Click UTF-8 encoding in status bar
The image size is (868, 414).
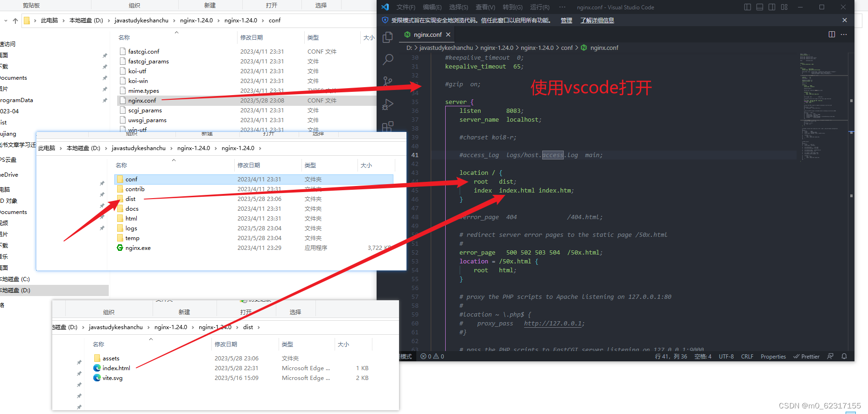click(726, 356)
